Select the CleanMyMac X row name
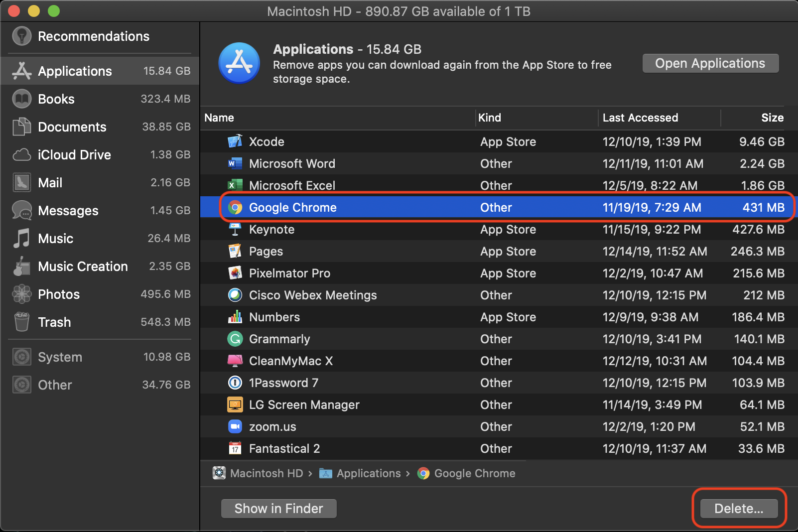 click(291, 361)
